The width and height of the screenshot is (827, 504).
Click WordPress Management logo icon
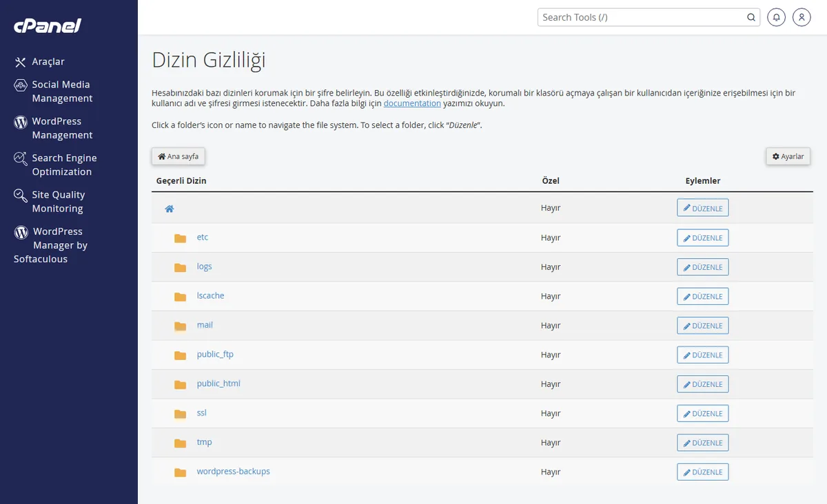point(21,122)
